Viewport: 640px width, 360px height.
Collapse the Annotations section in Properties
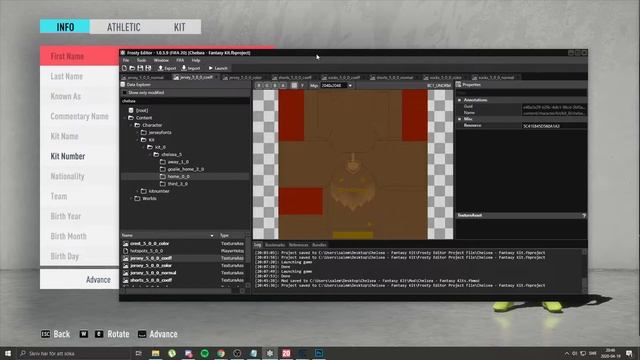[x=459, y=100]
